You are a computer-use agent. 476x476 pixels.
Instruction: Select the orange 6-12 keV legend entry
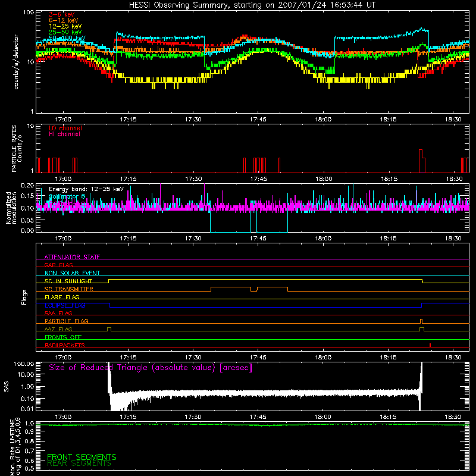click(x=64, y=20)
